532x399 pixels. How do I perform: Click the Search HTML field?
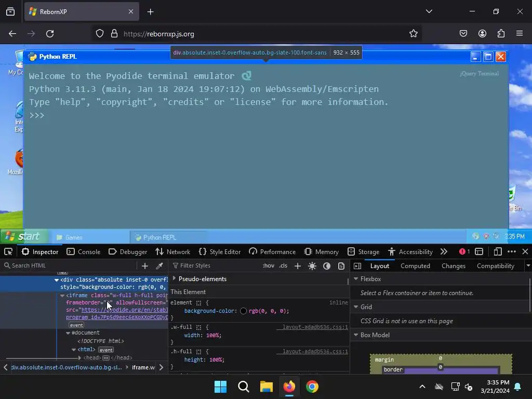[x=70, y=265]
